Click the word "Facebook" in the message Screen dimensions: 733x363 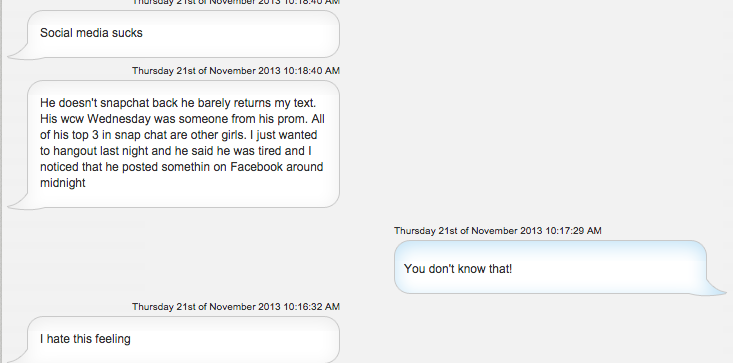[x=257, y=167]
